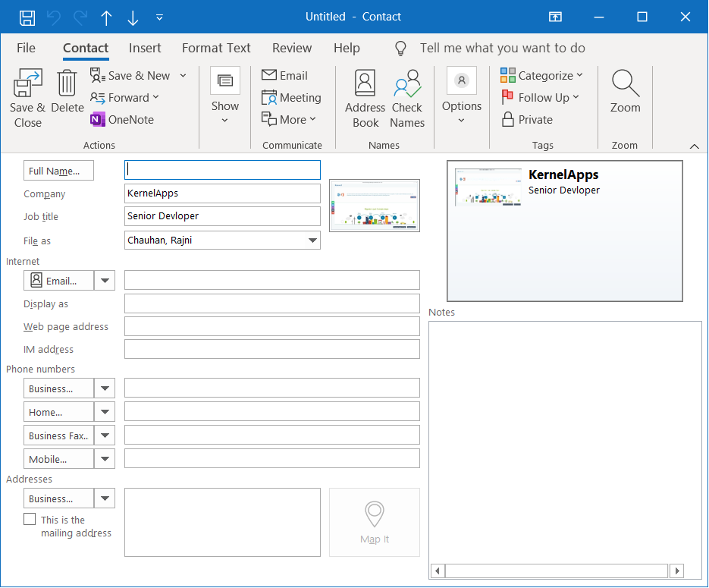Click the Tell me lightbulb icon
Viewport: 709px width, 588px height.
pyautogui.click(x=400, y=48)
